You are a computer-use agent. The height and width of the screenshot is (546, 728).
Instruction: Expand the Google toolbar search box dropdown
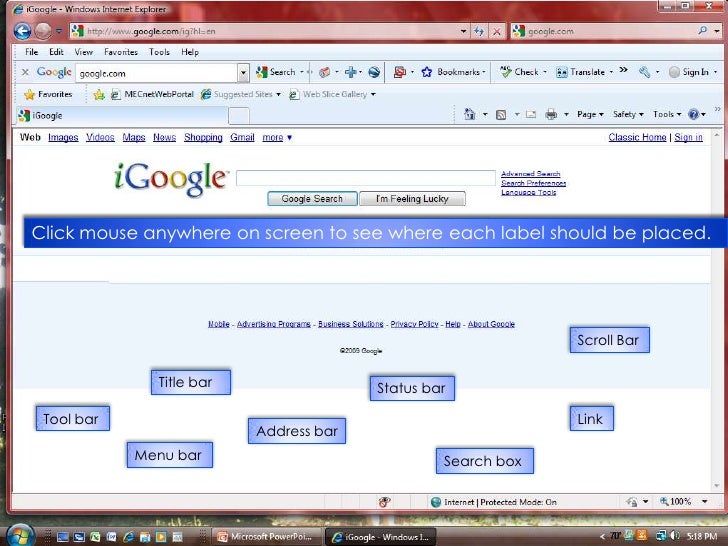[243, 73]
